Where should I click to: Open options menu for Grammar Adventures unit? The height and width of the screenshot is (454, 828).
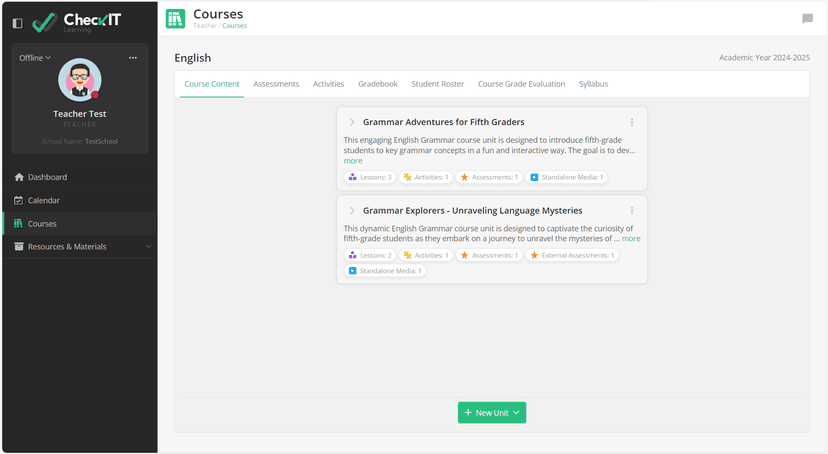pos(632,122)
